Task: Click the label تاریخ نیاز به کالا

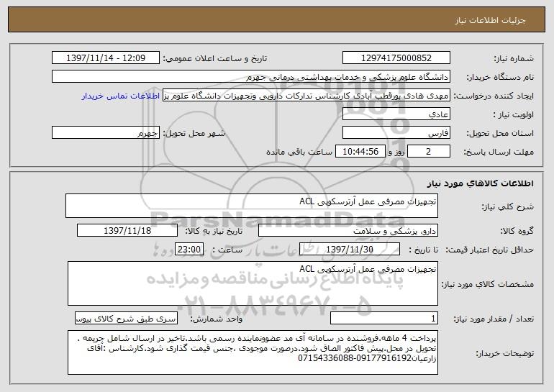Action: (214, 232)
